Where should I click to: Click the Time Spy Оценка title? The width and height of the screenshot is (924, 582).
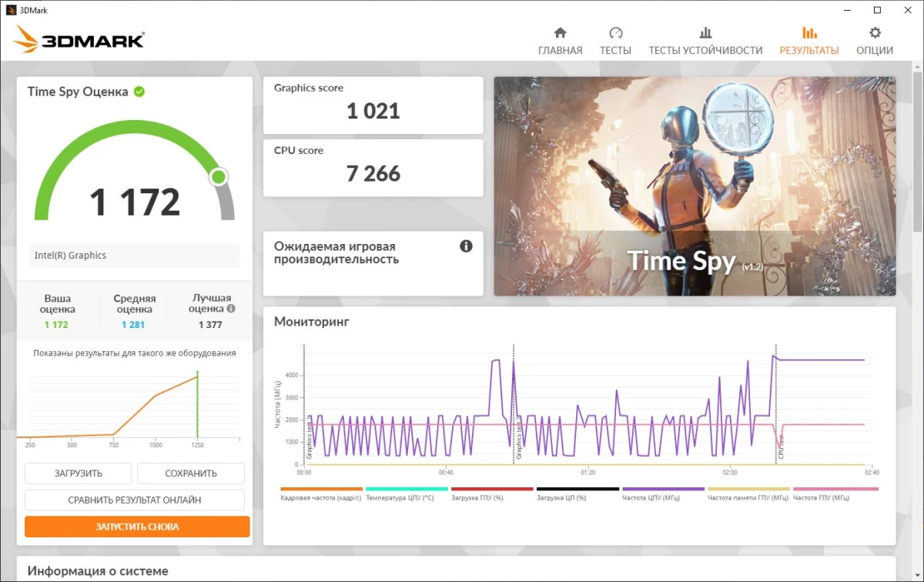click(78, 92)
